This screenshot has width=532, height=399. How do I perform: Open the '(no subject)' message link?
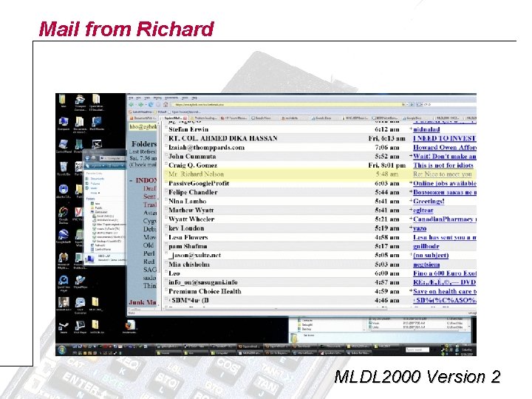(431, 255)
